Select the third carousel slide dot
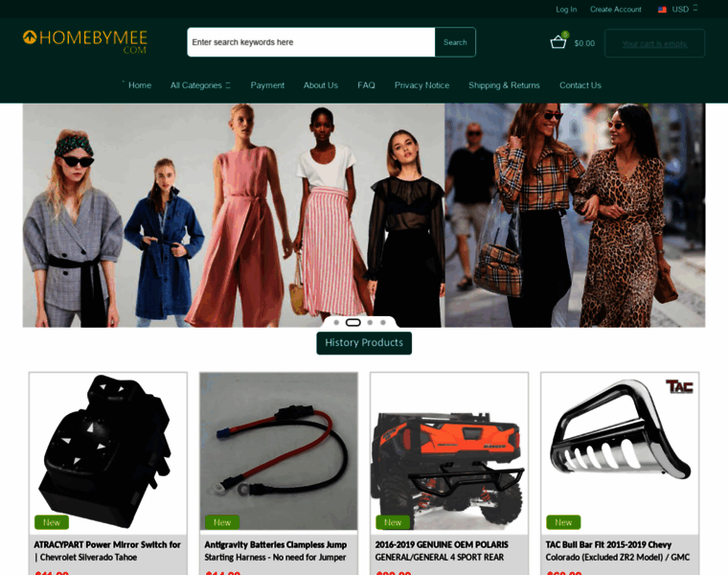Image resolution: width=728 pixels, height=575 pixels. (370, 322)
